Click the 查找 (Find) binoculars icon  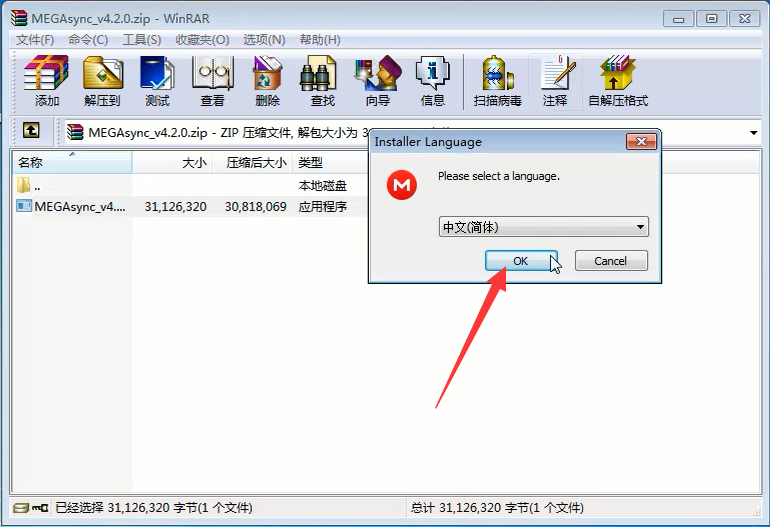[x=318, y=74]
